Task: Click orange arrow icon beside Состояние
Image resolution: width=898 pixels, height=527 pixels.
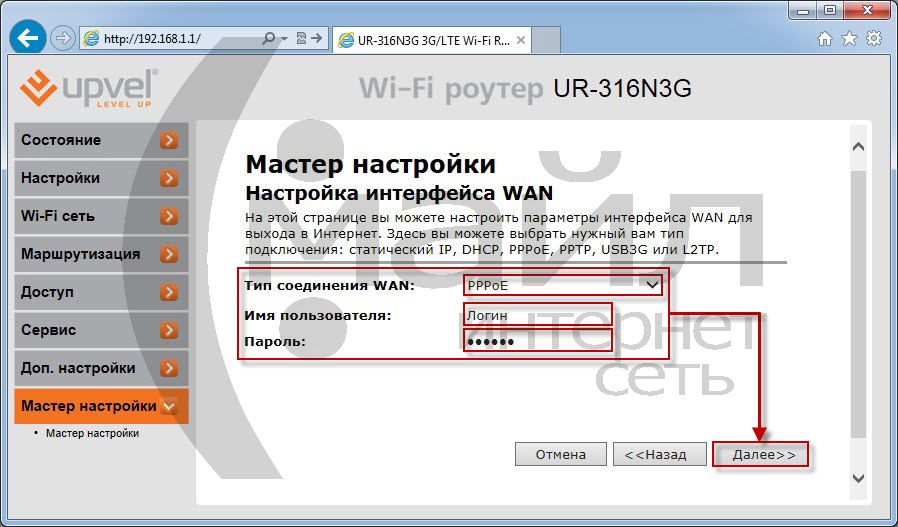Action: (169, 141)
